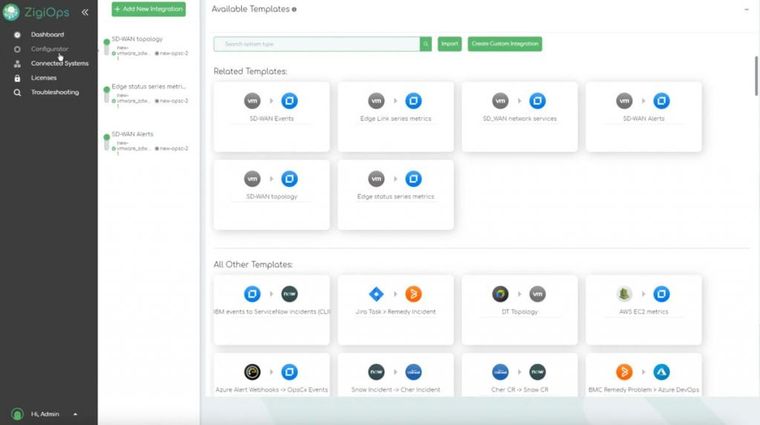Click Jira icon in Jira Task card

click(x=377, y=294)
